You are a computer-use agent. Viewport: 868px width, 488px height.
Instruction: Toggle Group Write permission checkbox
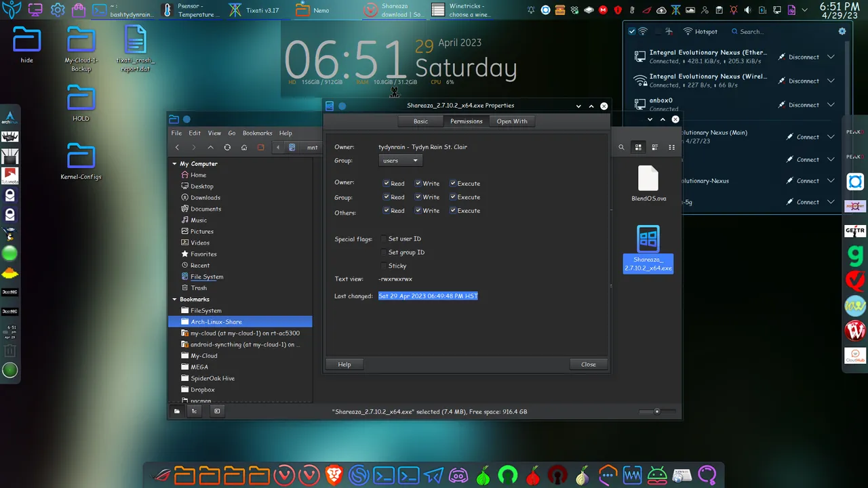(418, 197)
